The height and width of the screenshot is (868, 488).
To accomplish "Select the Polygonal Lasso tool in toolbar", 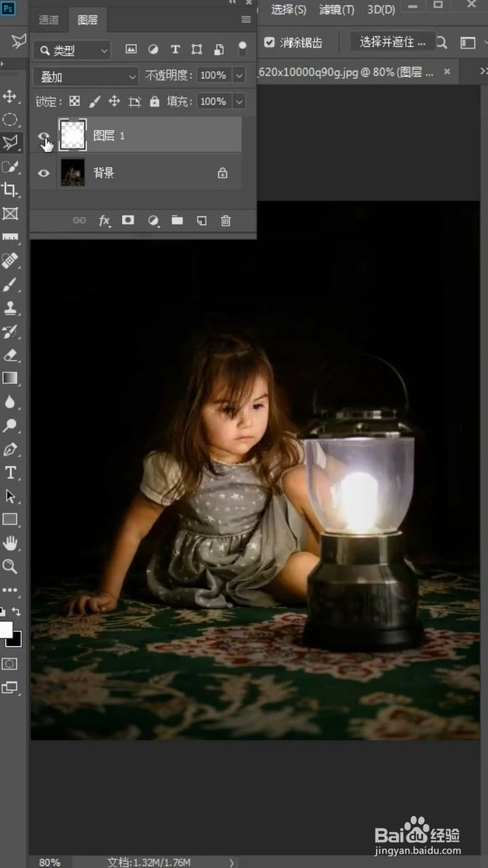I will pos(9,142).
